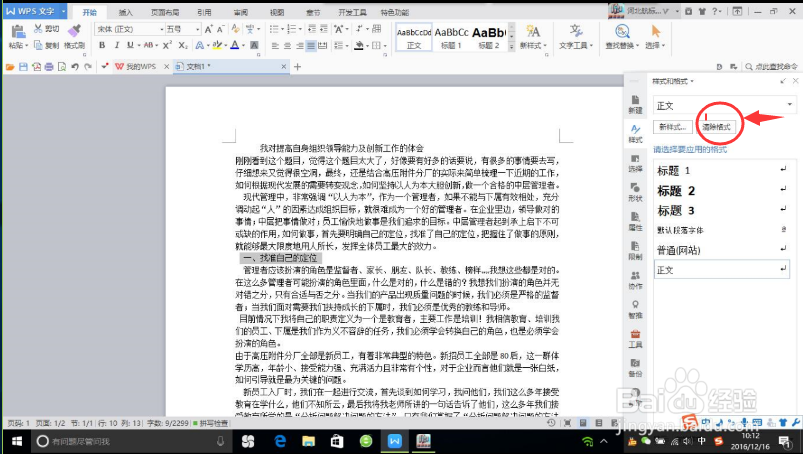Increase paragraph indent
The image size is (803, 454).
[x=324, y=29]
